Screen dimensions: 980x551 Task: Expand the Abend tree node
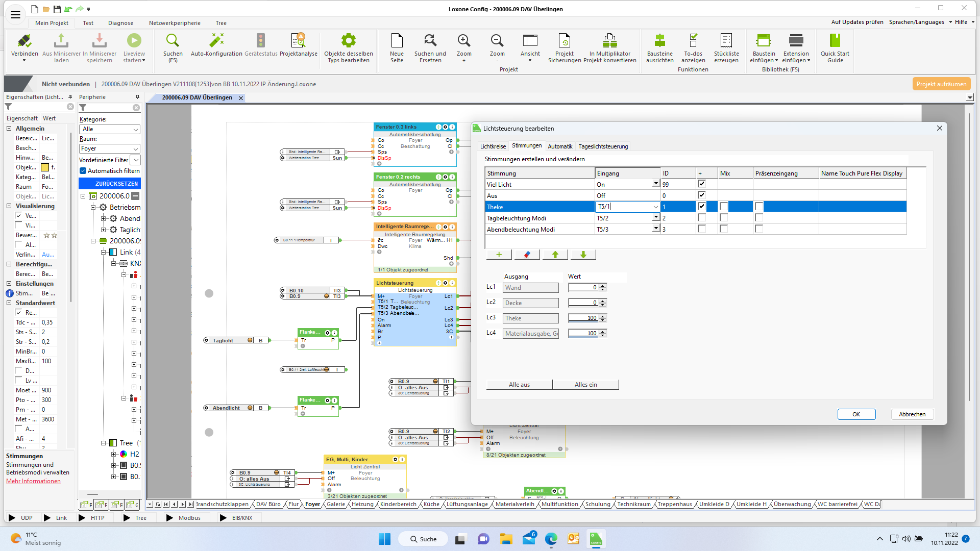(104, 218)
